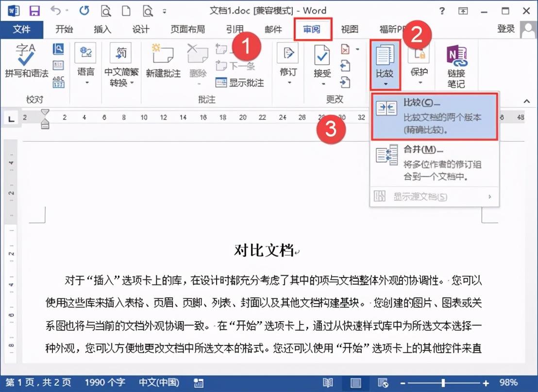538x392 pixels.
Task: Open the Reject dropdown arrow beside red X
Action: [x=357, y=49]
